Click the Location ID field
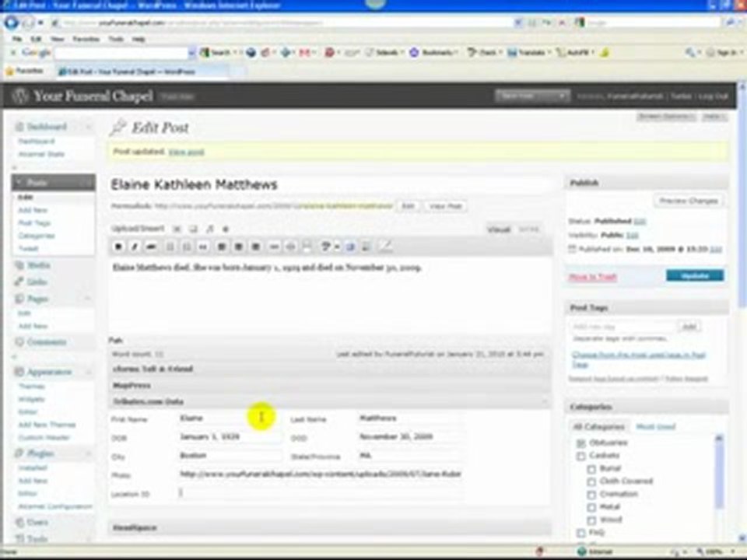747x560 pixels. pos(319,493)
